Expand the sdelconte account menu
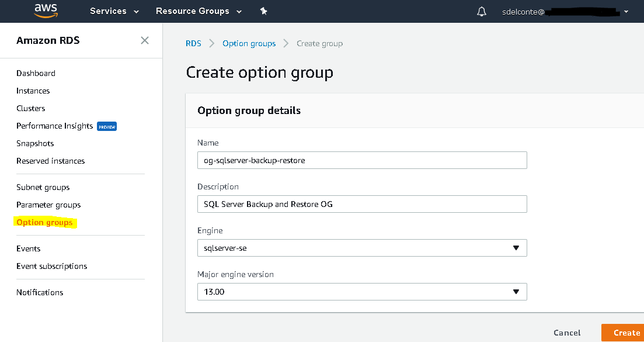The image size is (644, 342). point(565,12)
